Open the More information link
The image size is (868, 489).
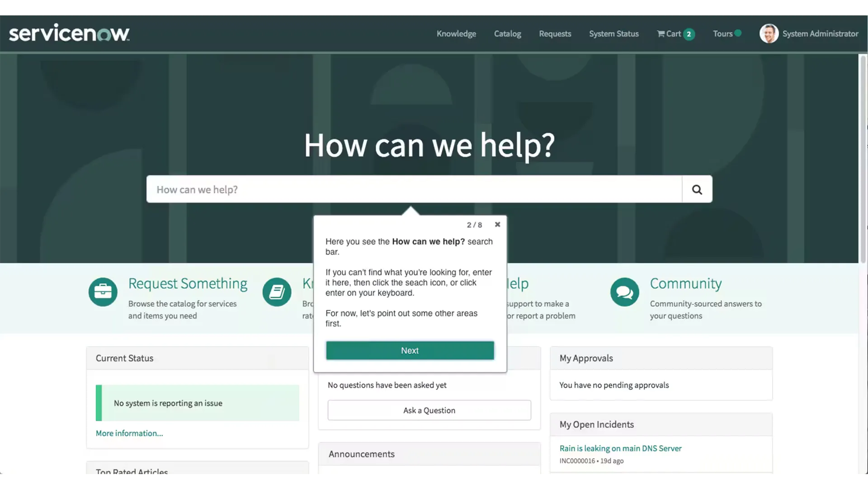point(129,433)
